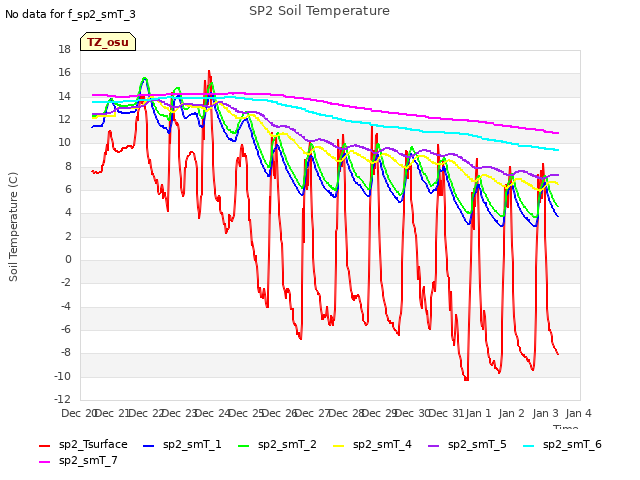Toggle the sp2_smT_1 legend entry

(x=182, y=444)
